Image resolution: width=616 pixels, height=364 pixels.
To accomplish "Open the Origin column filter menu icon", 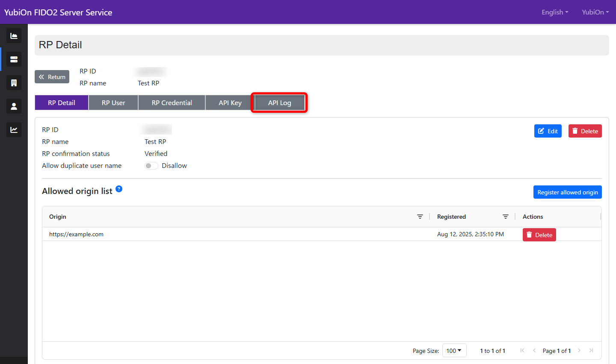I will click(420, 217).
